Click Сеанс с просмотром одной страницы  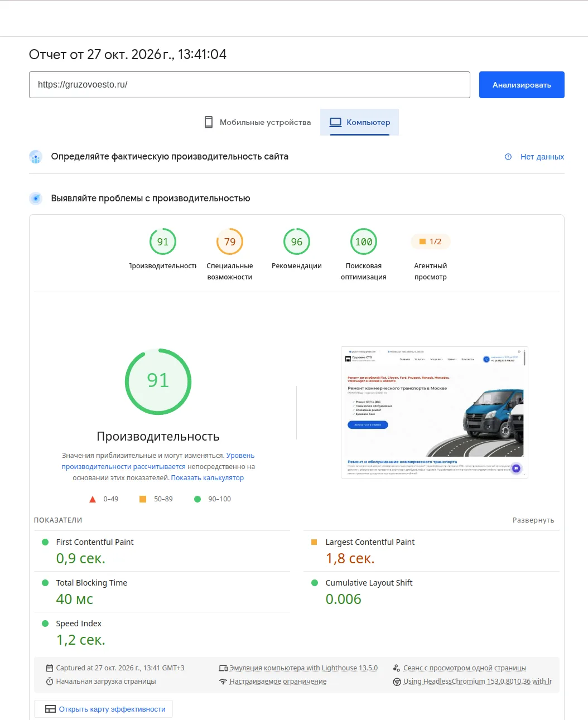(x=465, y=668)
